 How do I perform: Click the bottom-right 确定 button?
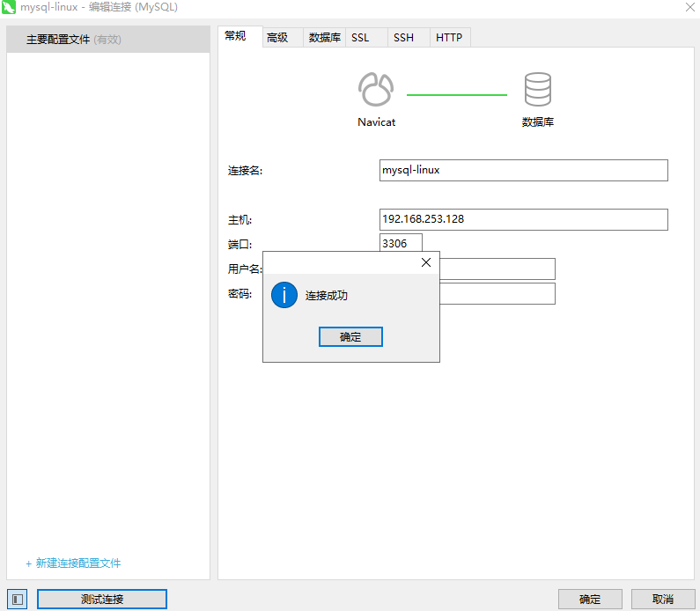(x=590, y=599)
